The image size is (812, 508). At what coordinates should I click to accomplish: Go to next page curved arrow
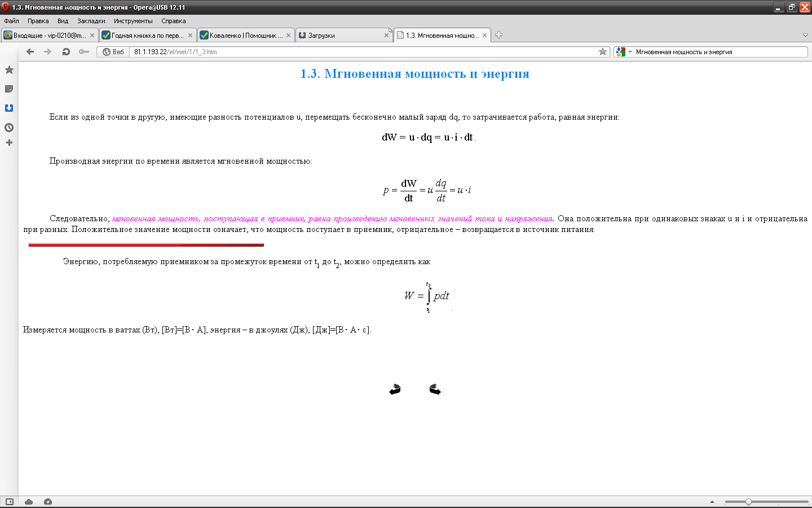pos(435,389)
